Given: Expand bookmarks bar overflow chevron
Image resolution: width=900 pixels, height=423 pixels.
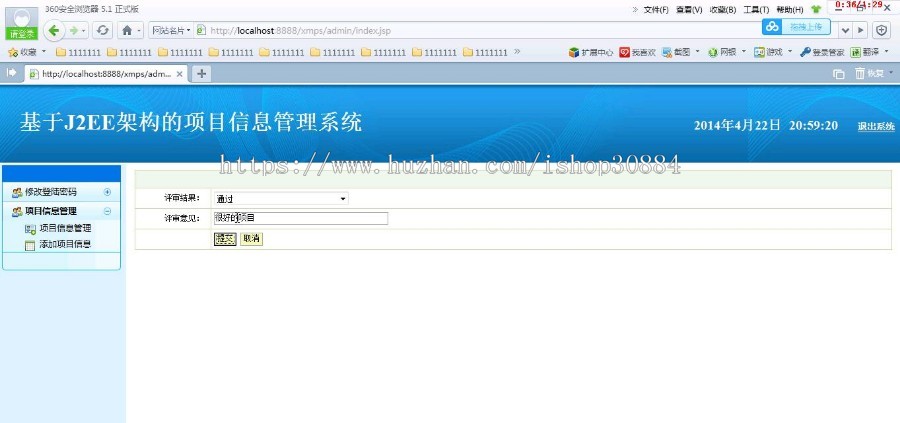Looking at the screenshot, I should click(517, 52).
